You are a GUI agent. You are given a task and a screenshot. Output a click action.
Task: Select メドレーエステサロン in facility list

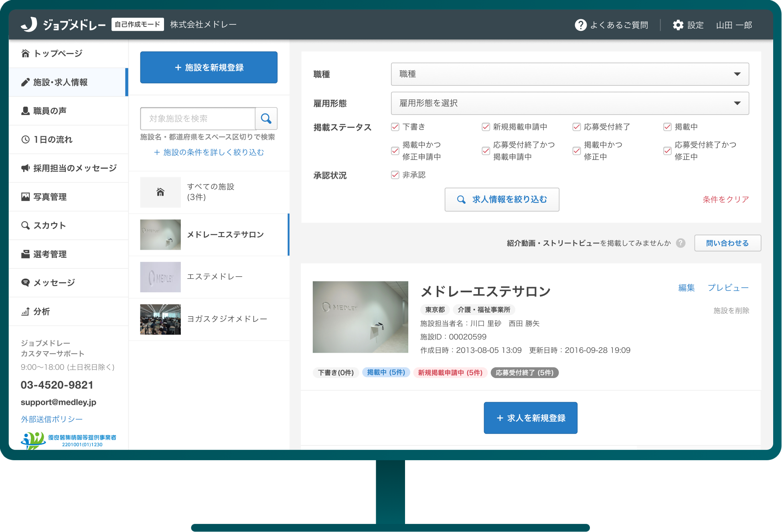209,235
